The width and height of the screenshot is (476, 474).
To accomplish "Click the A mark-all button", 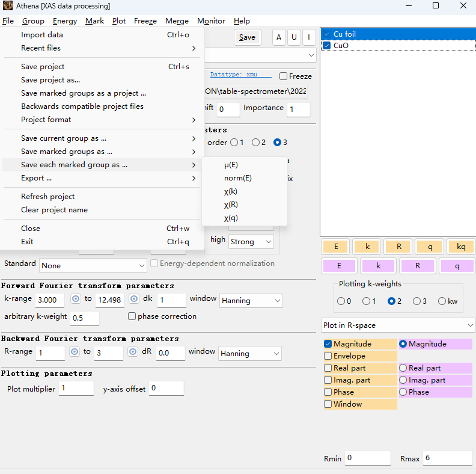I will pos(279,37).
